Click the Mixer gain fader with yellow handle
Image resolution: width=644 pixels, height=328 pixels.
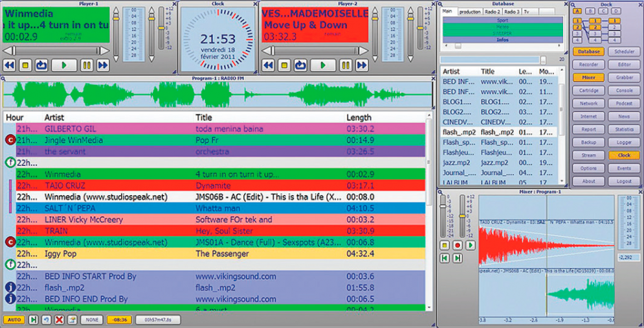(462, 216)
